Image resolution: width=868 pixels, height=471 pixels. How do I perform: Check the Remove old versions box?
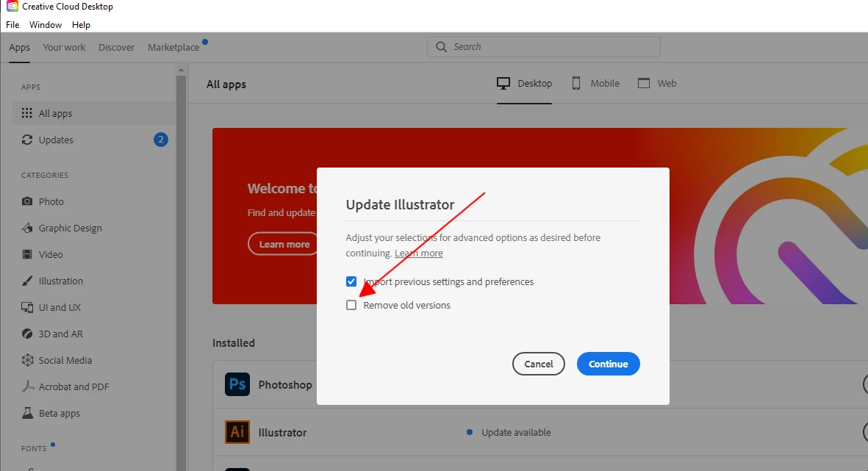tap(351, 305)
